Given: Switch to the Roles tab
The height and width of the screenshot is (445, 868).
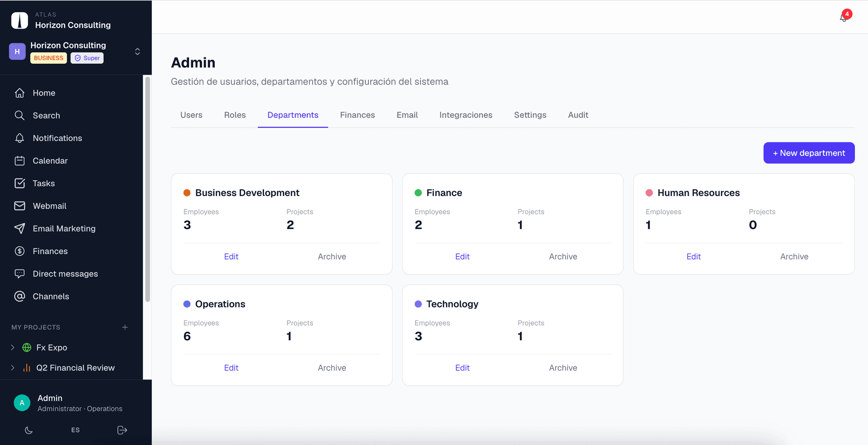Looking at the screenshot, I should coord(235,115).
